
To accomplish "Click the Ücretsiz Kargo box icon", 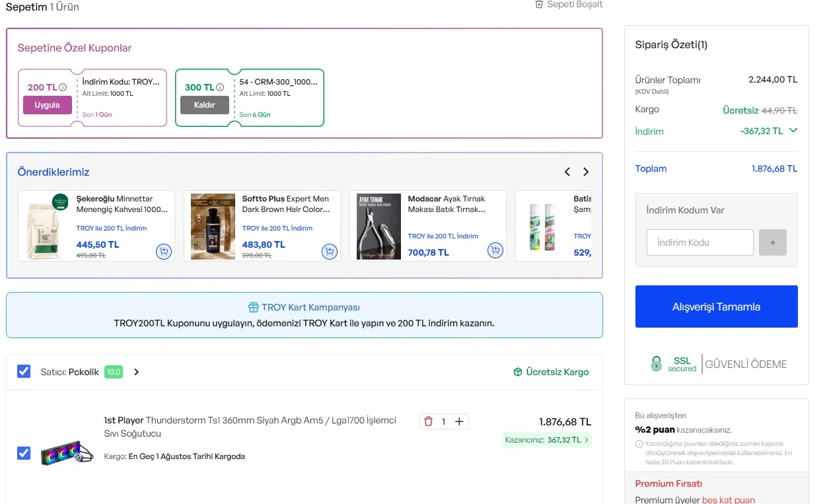I will coord(518,372).
